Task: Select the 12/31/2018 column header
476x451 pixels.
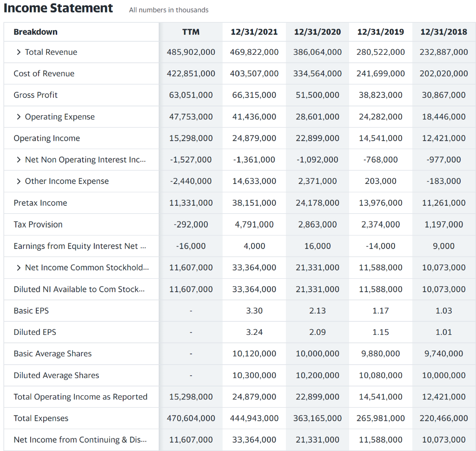Action: [443, 32]
